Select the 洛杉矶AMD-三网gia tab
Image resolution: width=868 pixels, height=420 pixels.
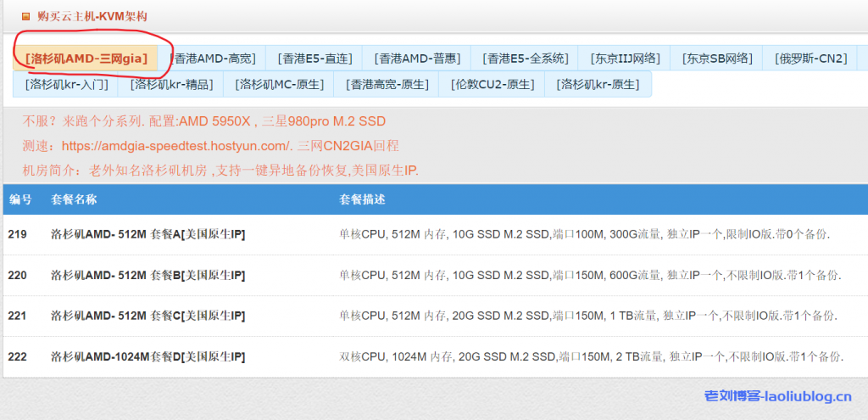click(86, 59)
